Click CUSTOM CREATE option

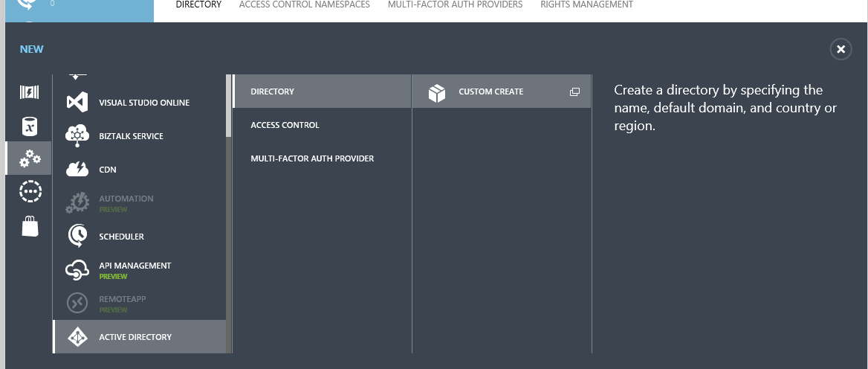(502, 92)
